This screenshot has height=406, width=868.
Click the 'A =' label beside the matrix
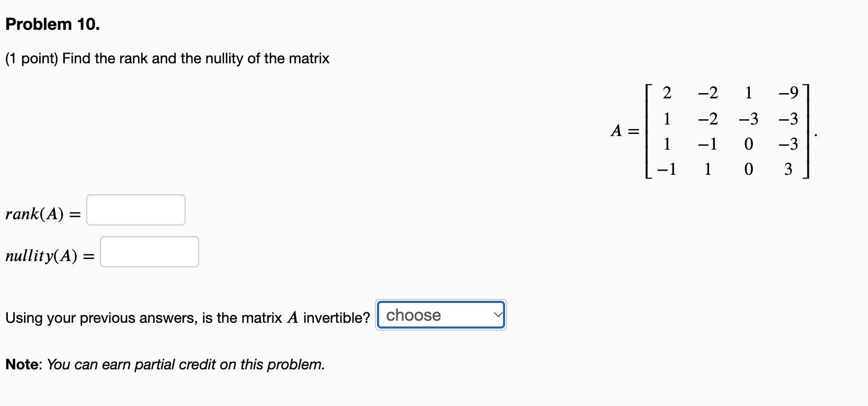(625, 130)
